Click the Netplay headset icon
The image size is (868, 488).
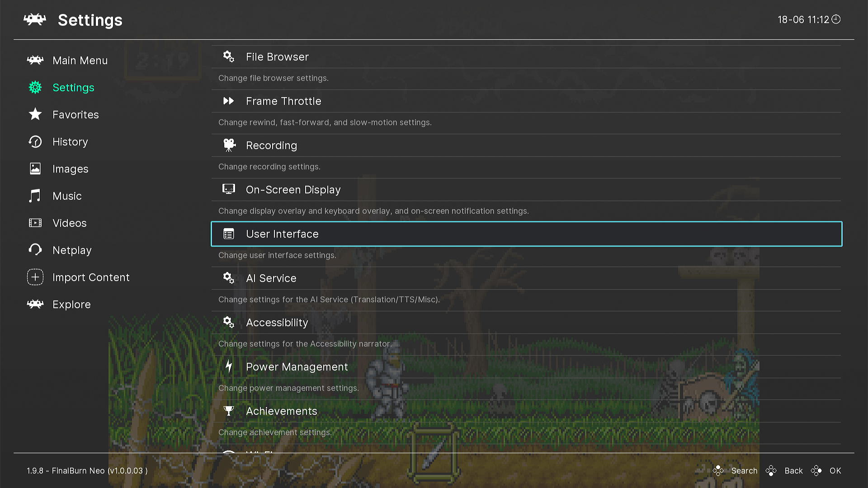[35, 250]
